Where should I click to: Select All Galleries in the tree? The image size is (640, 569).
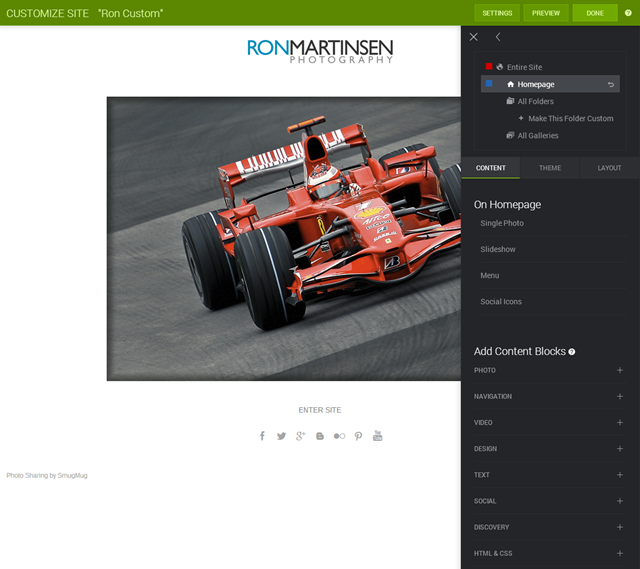click(538, 136)
